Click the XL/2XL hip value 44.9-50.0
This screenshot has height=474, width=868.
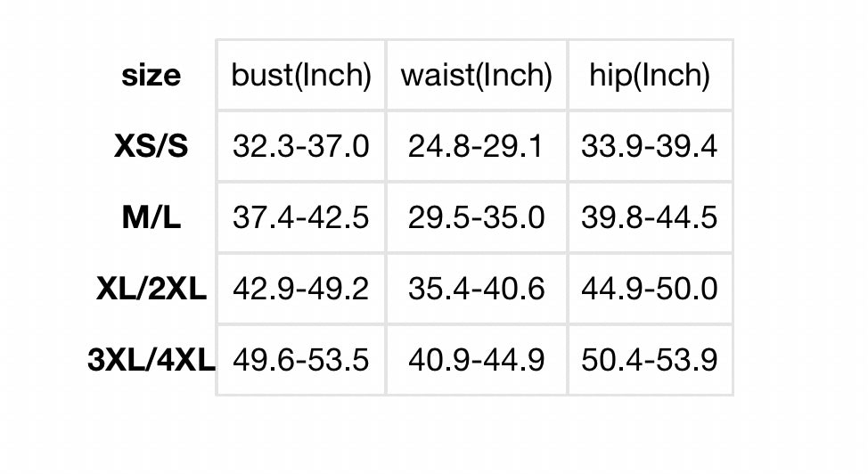pos(650,289)
